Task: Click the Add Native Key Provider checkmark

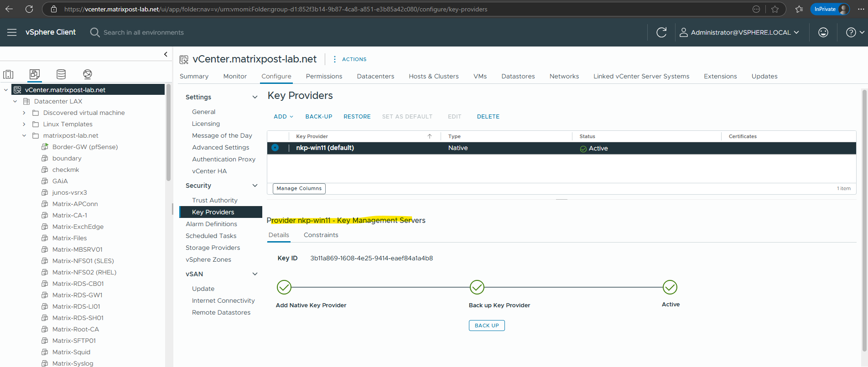Action: (x=284, y=287)
